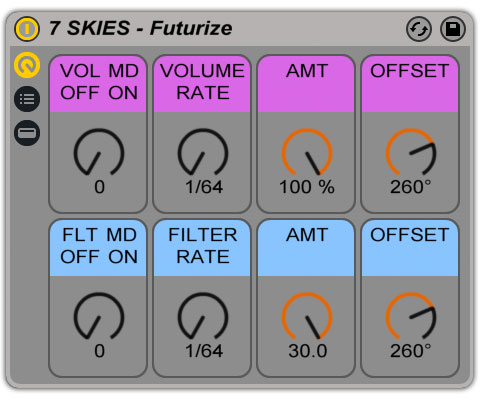Select the rack title 7 SKIES - Futurize
Screen dimensions: 480x400
pyautogui.click(x=140, y=28)
